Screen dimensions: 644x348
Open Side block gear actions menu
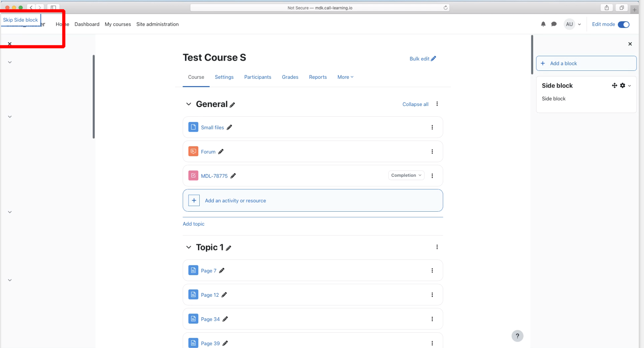(622, 85)
